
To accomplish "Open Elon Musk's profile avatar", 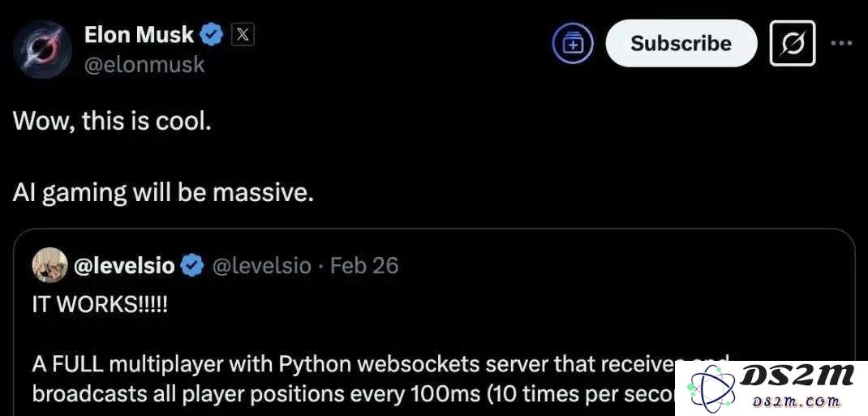I will tap(42, 49).
